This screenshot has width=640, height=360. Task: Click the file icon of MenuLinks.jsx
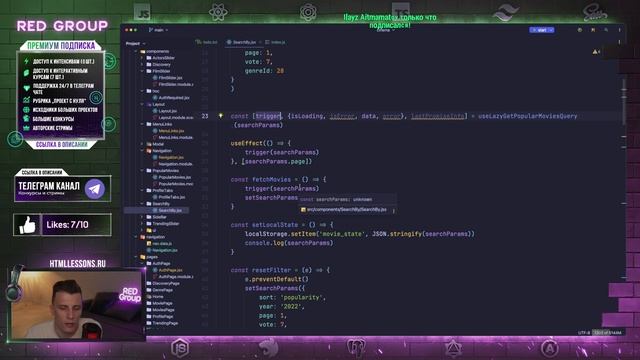155,131
